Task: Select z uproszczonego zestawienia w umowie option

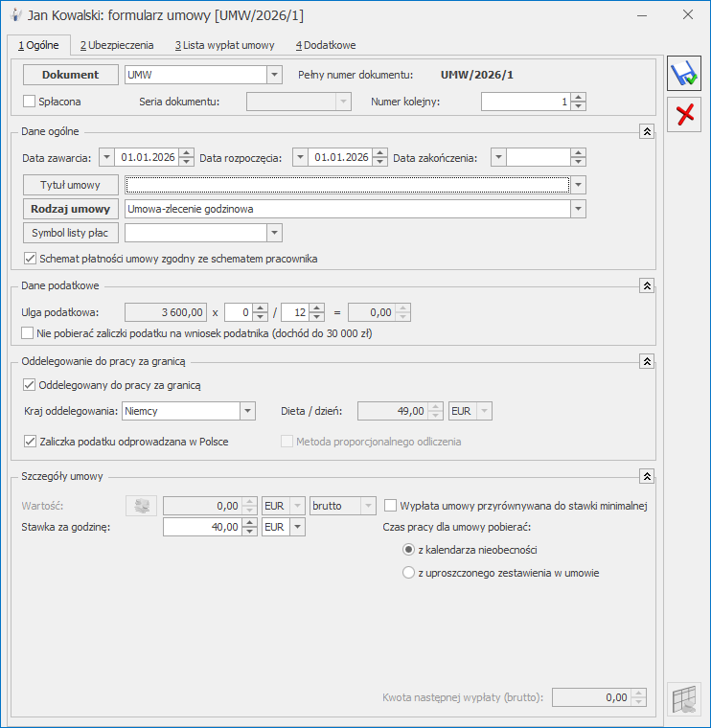Action: [x=408, y=573]
